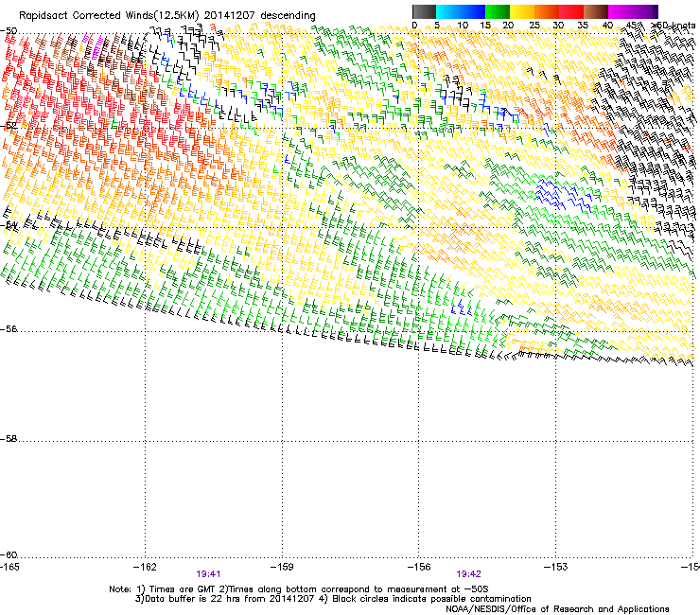This screenshot has height=615, width=700.
Task: Click the 'NOAA/NESDIS/Office of Research and Applications' credit
Action: [557, 609]
